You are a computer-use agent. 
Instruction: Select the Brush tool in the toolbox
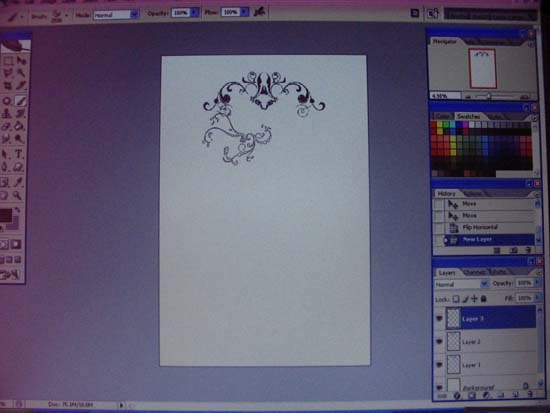(21, 101)
